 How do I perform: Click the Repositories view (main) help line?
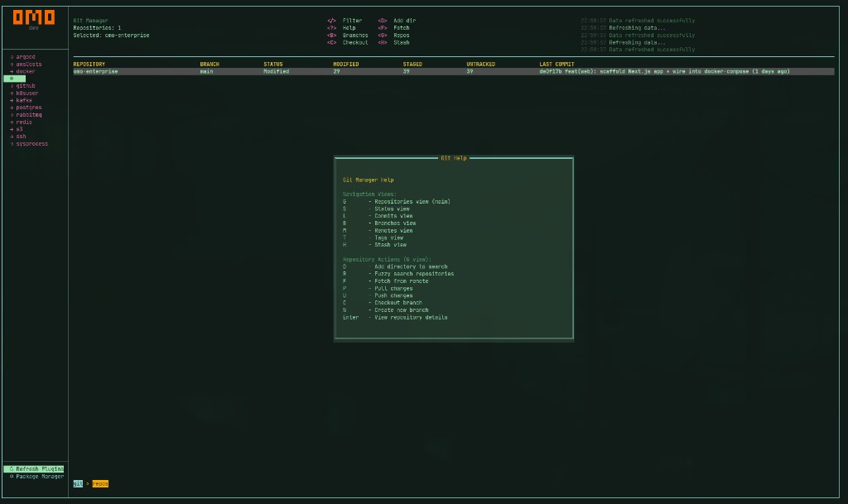click(x=397, y=201)
